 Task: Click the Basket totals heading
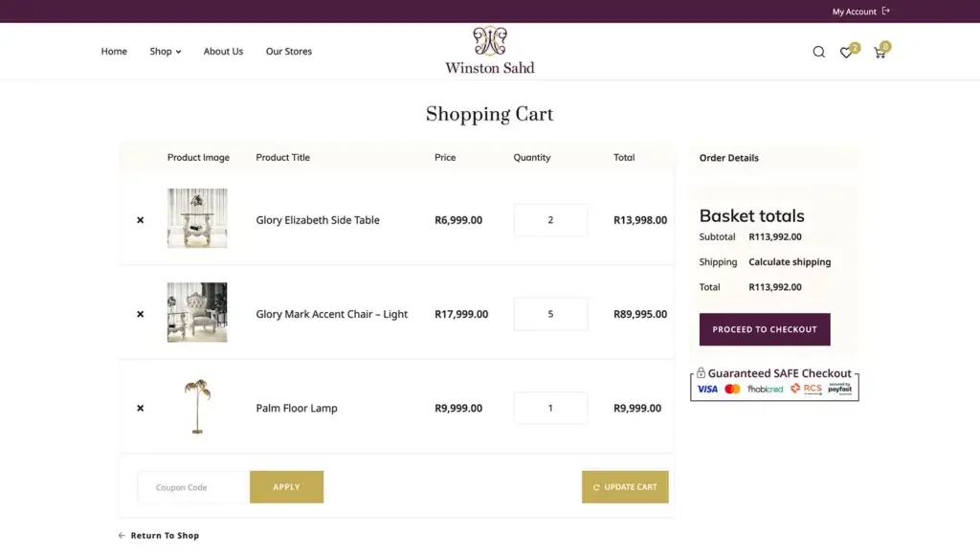(751, 215)
